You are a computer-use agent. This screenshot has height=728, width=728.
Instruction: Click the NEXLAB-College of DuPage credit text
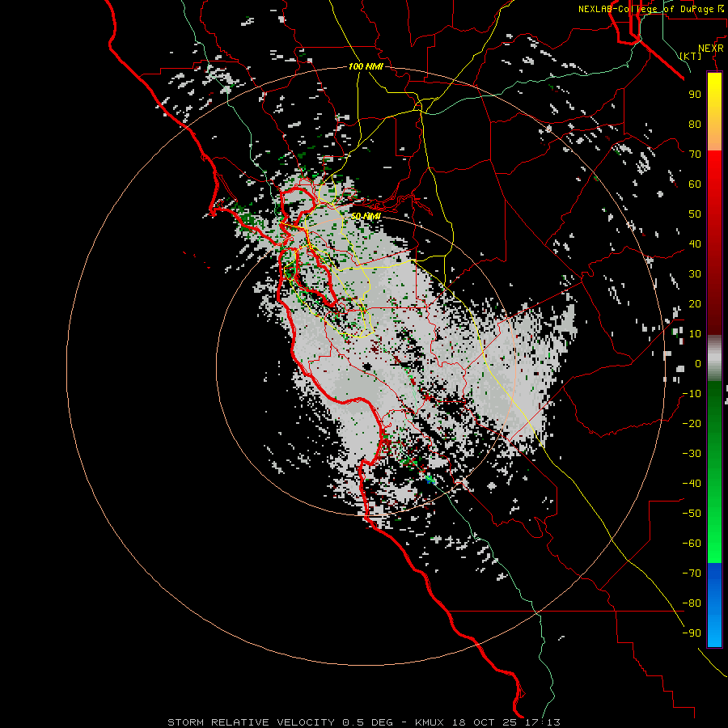[646, 9]
